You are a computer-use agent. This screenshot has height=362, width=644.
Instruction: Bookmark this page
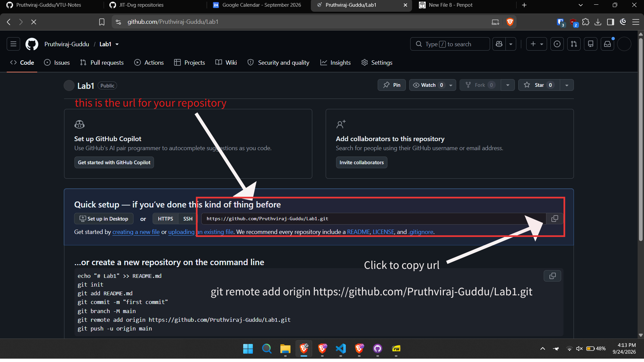click(x=102, y=22)
